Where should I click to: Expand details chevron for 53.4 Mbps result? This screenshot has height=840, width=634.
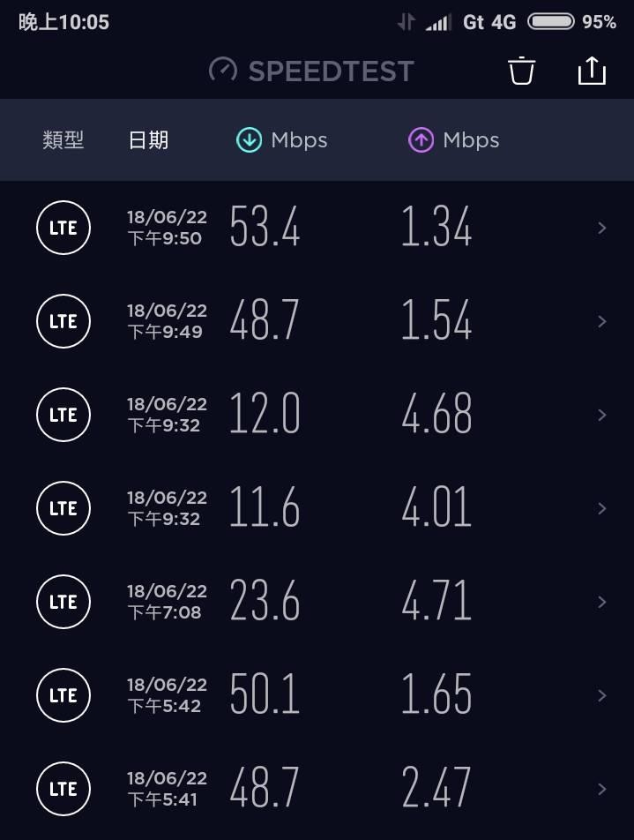pyautogui.click(x=602, y=228)
